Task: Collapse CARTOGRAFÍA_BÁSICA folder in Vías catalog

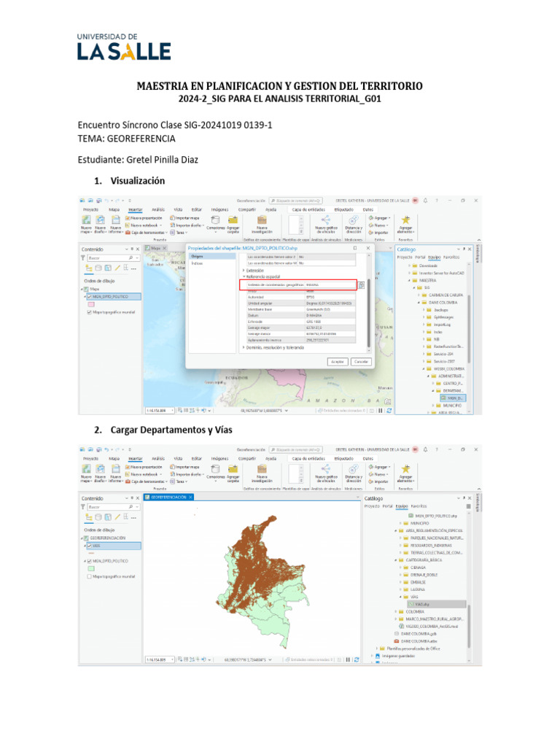Action: coord(396,560)
